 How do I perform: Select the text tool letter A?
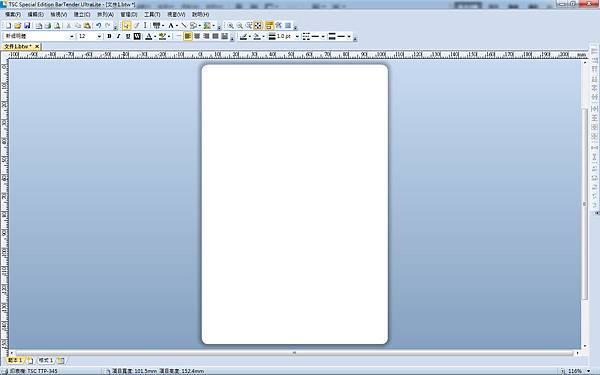(x=171, y=26)
